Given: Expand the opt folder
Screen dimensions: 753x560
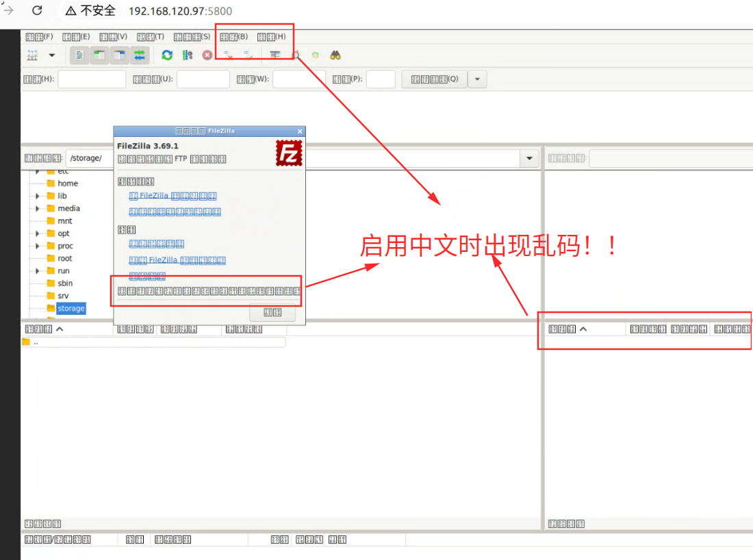Looking at the screenshot, I should click(38, 233).
